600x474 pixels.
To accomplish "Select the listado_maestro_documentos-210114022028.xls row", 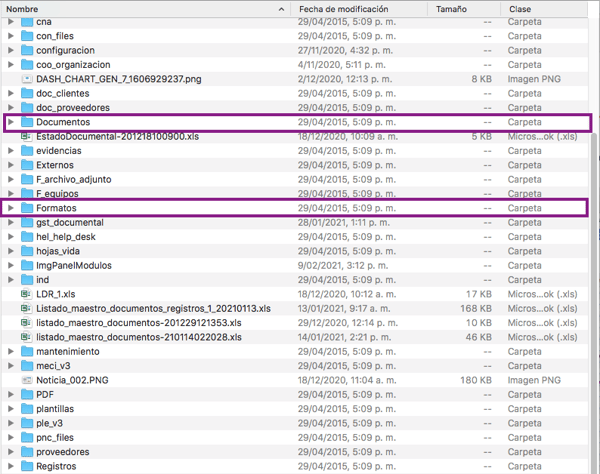I will point(145,338).
